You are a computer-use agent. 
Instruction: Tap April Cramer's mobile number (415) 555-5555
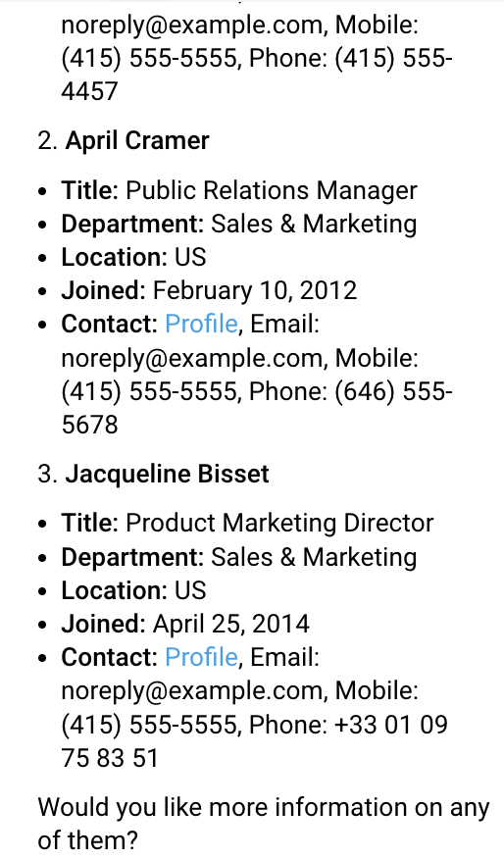pyautogui.click(x=148, y=391)
